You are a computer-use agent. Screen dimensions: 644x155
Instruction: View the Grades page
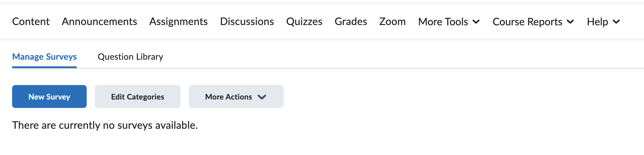[351, 22]
